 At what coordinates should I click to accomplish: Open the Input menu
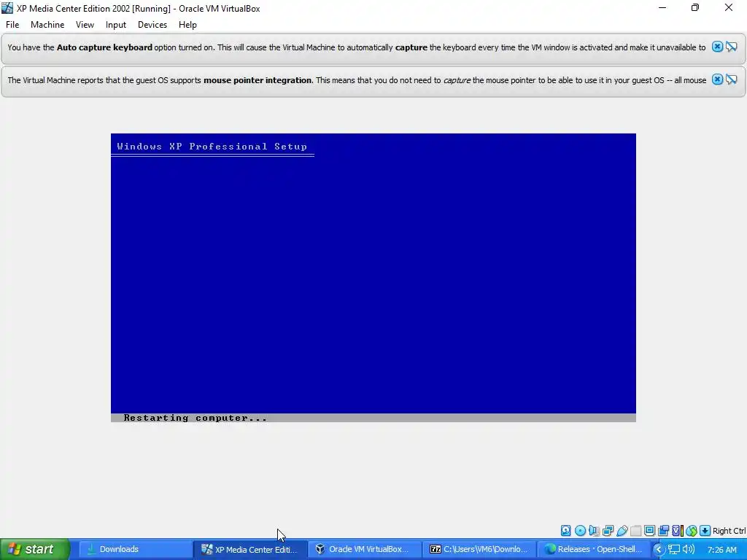pyautogui.click(x=116, y=25)
